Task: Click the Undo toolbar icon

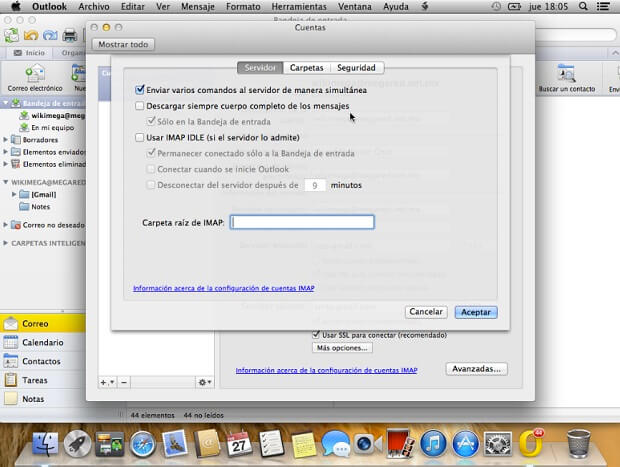Action: point(31,36)
